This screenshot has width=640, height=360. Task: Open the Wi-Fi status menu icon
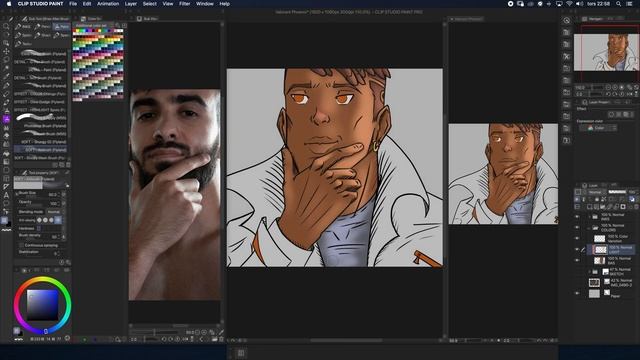point(569,4)
